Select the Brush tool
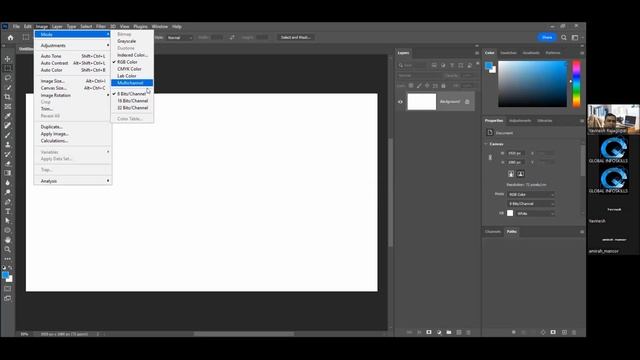This screenshot has width=640, height=360. (8, 135)
